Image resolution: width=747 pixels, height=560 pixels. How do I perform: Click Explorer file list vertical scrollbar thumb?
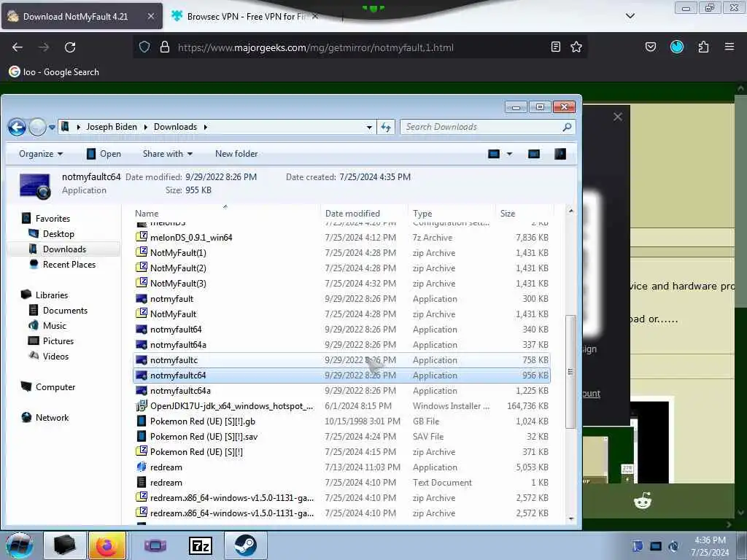pos(570,371)
